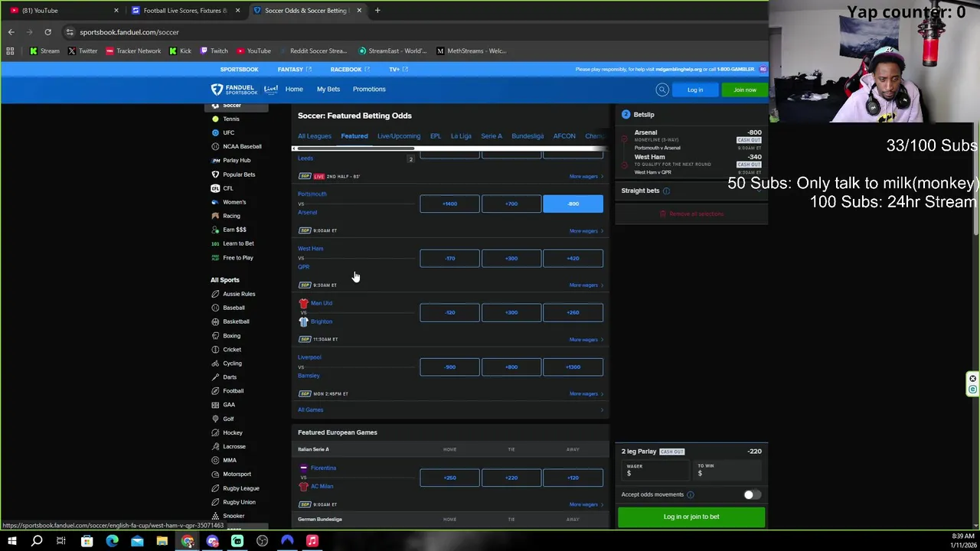This screenshot has width=980, height=551.
Task: Toggle Accept odds movements switch
Action: click(x=752, y=494)
